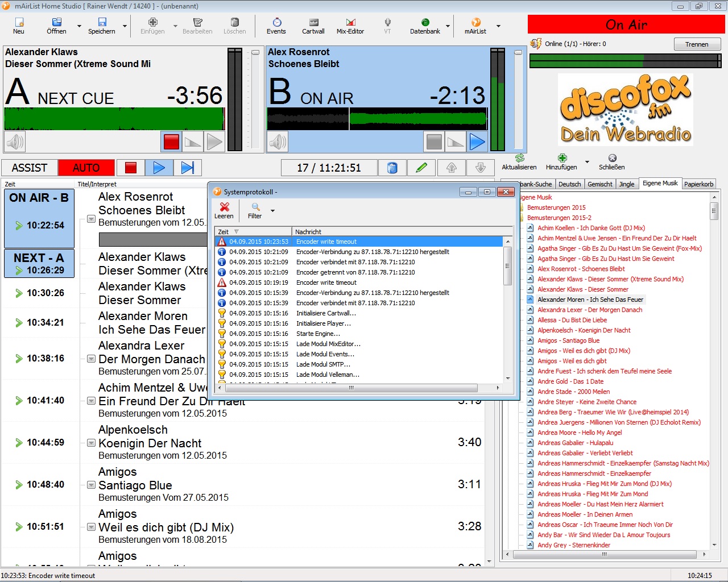
Task: Click the Trennen button
Action: coord(697,44)
